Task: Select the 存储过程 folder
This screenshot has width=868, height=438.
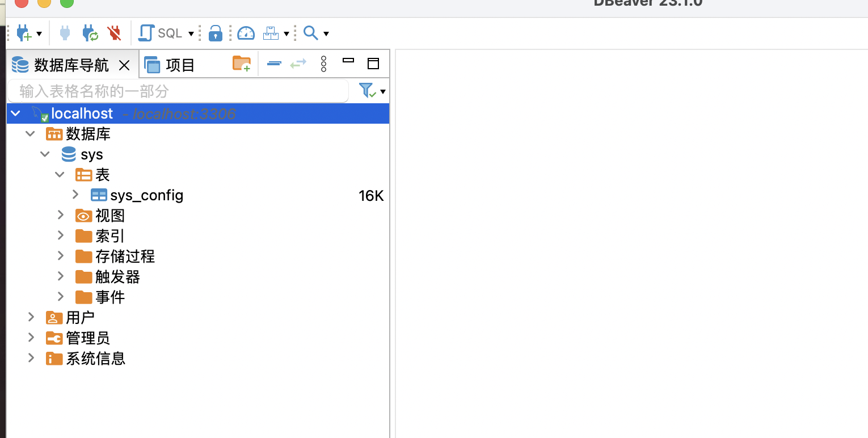Action: click(x=125, y=256)
